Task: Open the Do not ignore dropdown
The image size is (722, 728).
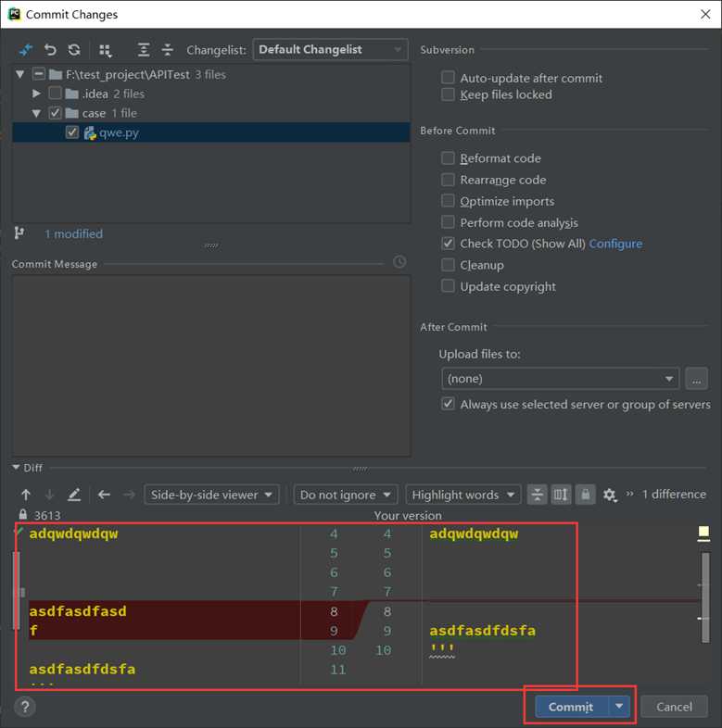Action: coord(345,495)
